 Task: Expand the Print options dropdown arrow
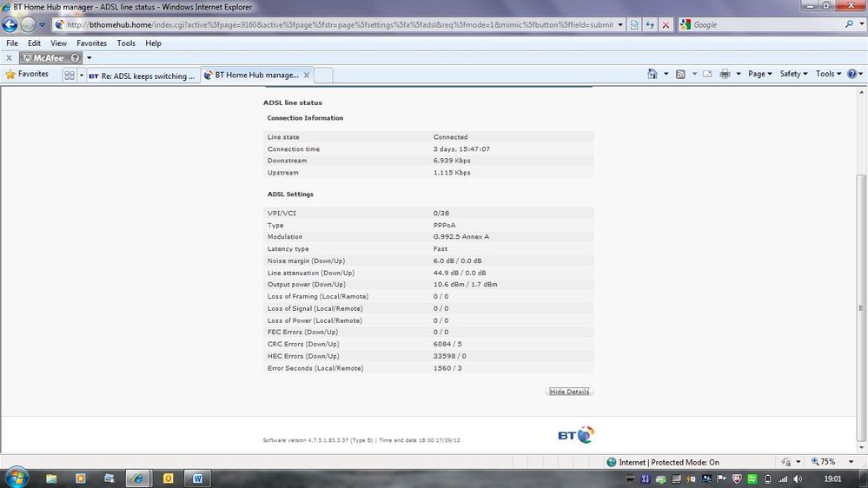[739, 74]
